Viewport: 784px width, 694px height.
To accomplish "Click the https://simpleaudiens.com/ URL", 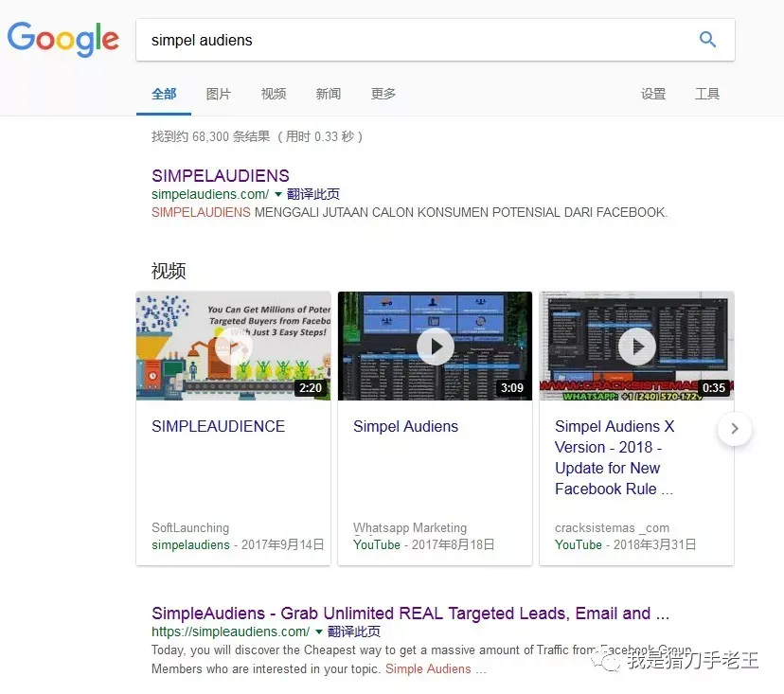I will click(230, 632).
